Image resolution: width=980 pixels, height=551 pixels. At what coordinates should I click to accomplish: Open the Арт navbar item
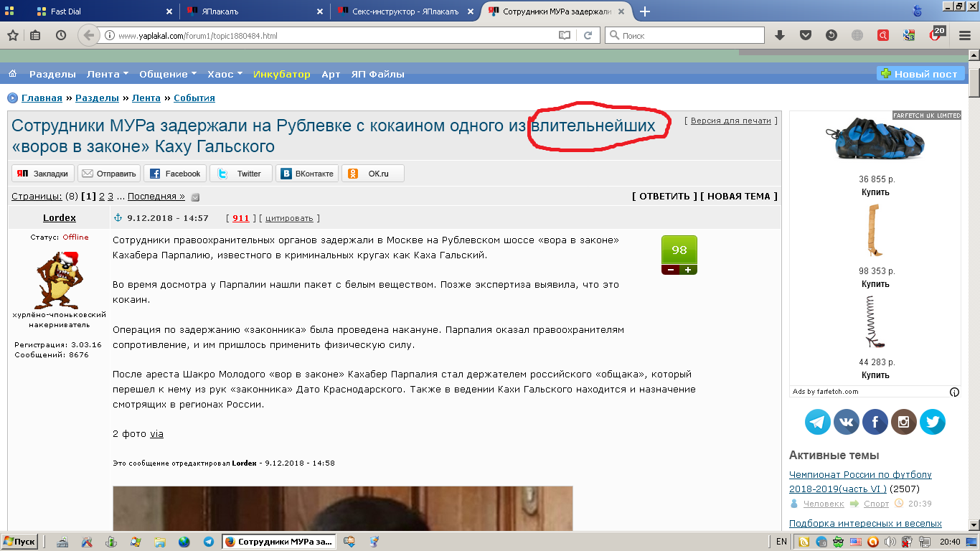331,74
